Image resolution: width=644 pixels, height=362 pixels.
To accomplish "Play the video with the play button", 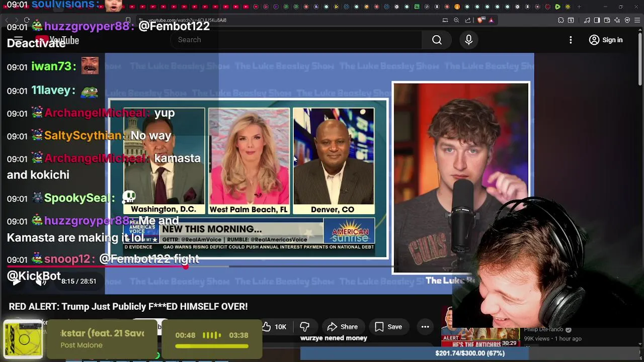I will point(17,281).
